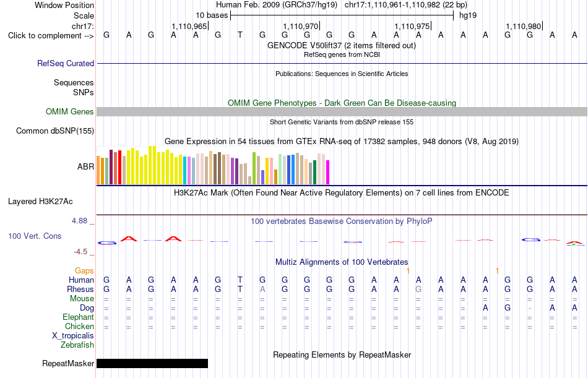Open the 'Layered H3K27Ac' track label
The width and height of the screenshot is (588, 378).
tap(40, 202)
